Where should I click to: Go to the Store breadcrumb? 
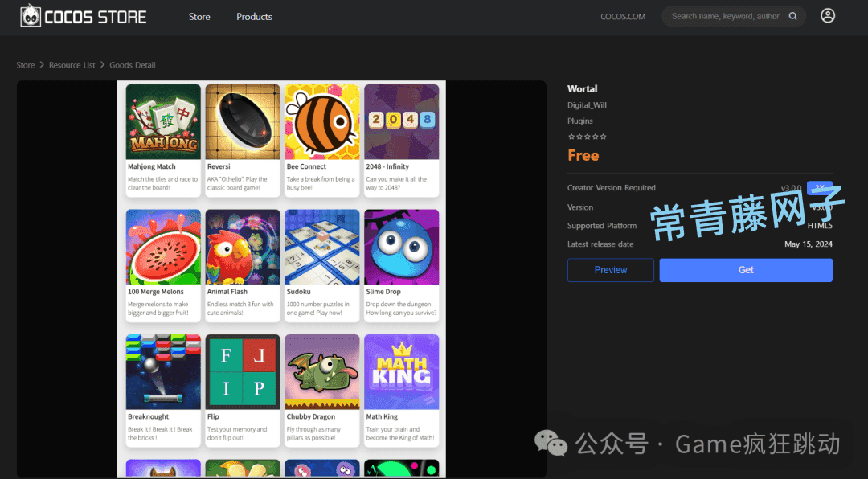pos(26,65)
